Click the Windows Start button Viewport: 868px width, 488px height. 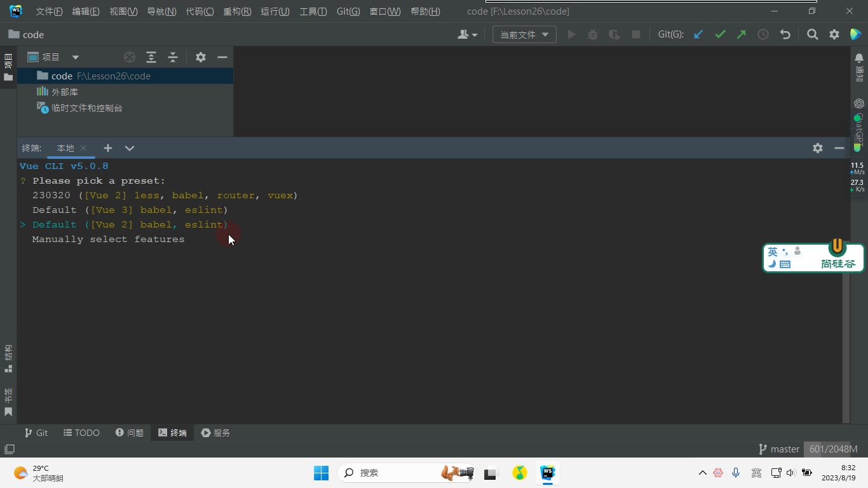[x=321, y=473]
